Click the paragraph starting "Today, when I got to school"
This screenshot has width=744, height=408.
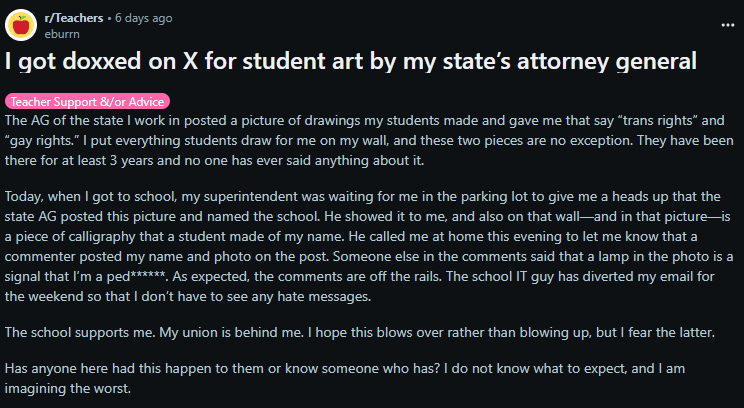369,246
